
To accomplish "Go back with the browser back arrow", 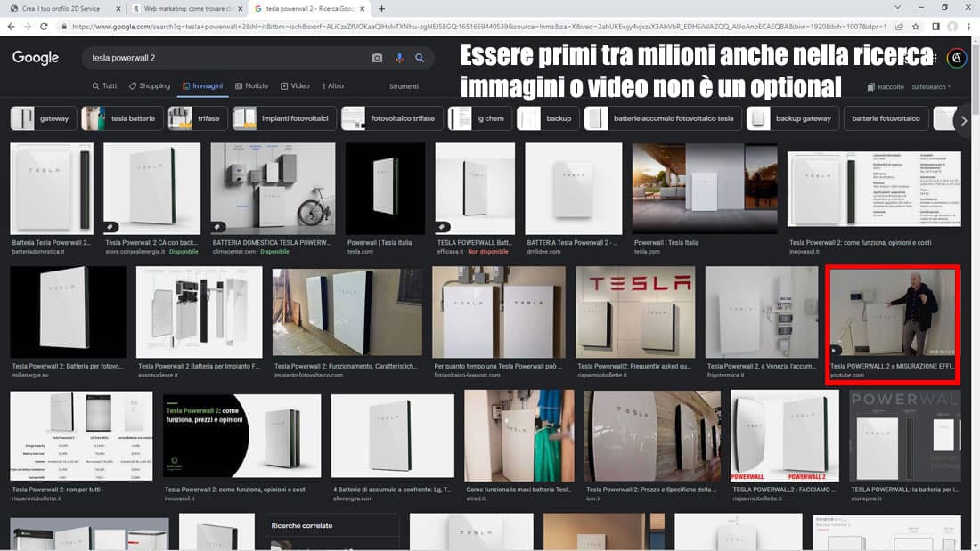I will [11, 26].
